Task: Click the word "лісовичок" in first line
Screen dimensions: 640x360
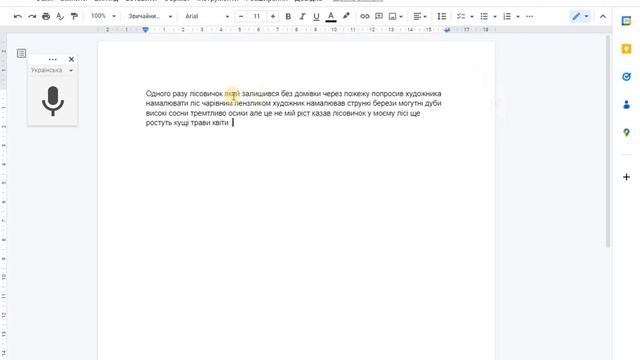Action: click(206, 94)
